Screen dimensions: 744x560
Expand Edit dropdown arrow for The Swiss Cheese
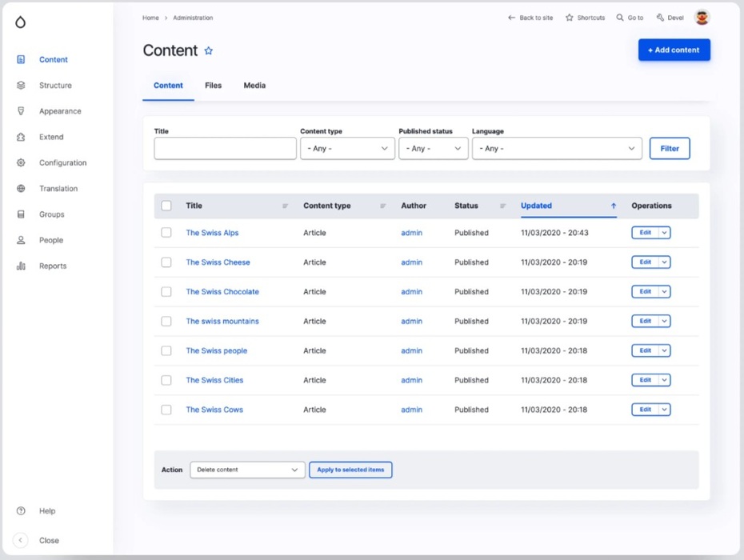pos(665,262)
